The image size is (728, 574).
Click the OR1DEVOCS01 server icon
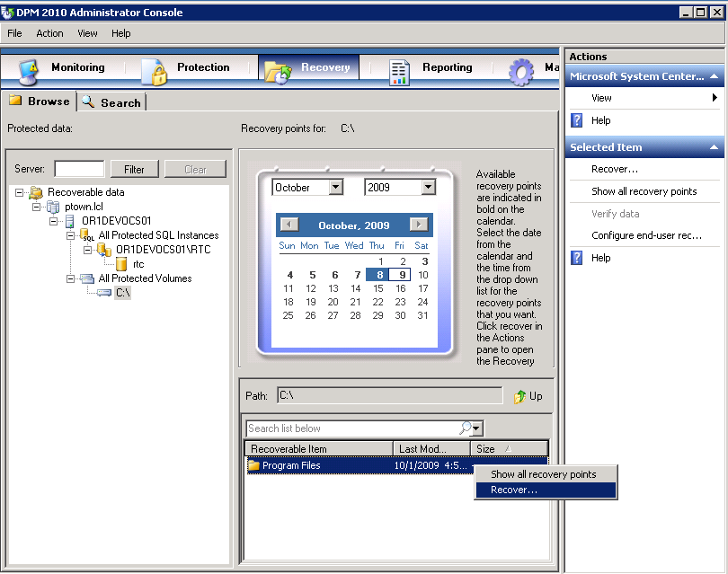(x=70, y=221)
